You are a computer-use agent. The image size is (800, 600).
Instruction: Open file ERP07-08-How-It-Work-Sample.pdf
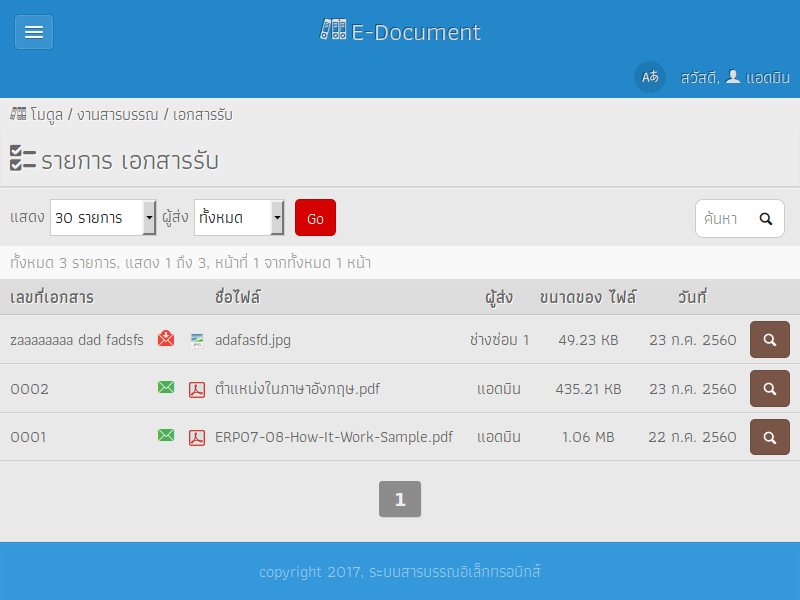(x=334, y=437)
